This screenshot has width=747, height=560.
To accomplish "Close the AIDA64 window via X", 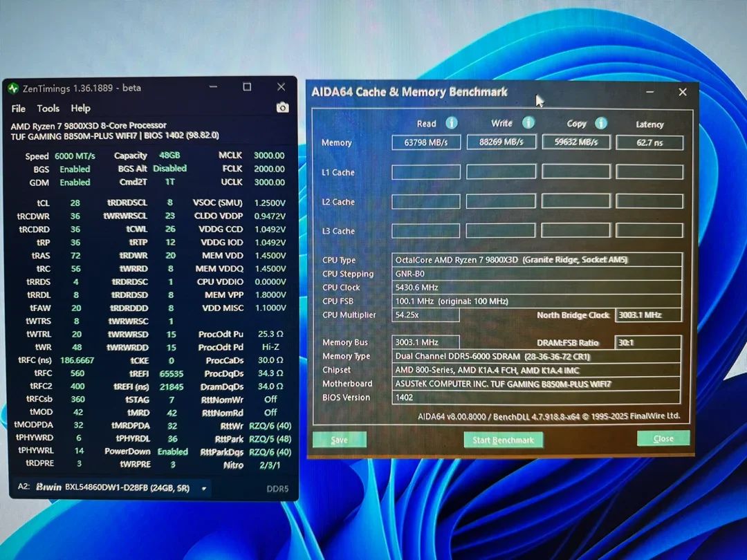I will (683, 92).
